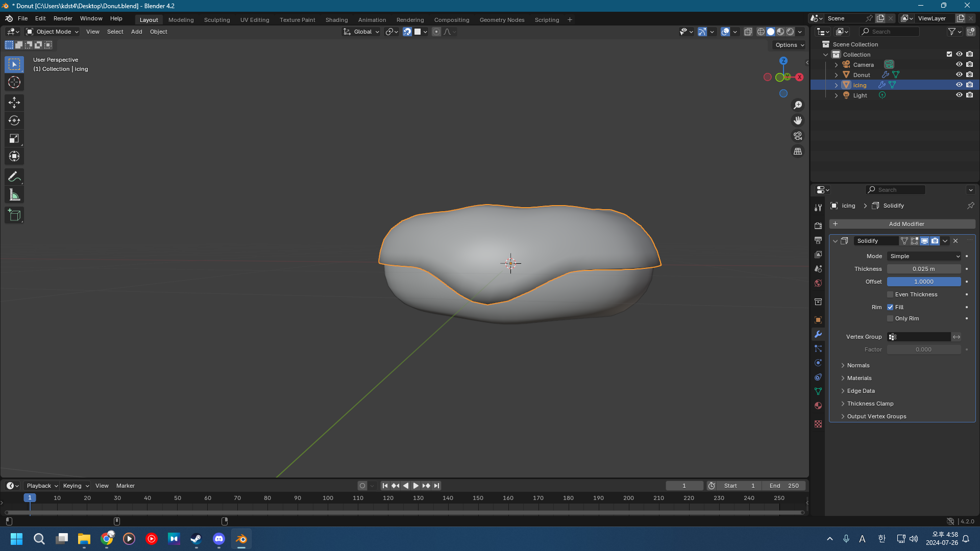Click the Start frame field

click(739, 486)
